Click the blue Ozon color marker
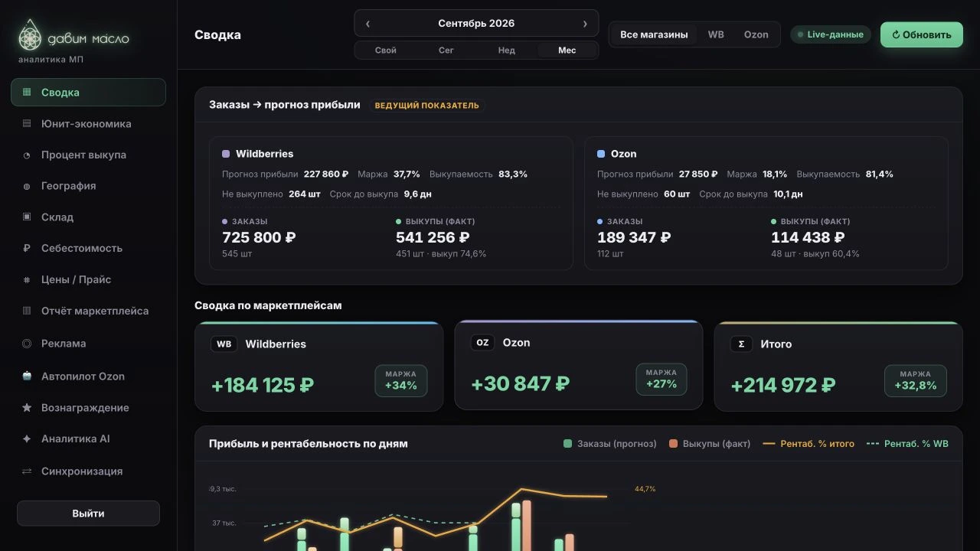The height and width of the screenshot is (551, 980). coord(601,154)
